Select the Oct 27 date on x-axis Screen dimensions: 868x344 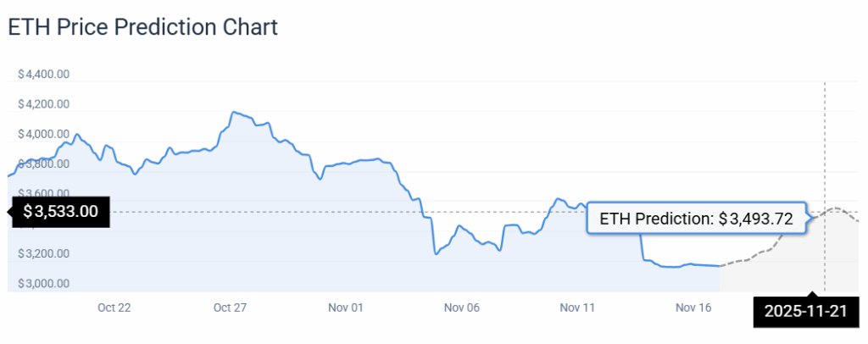click(x=230, y=308)
